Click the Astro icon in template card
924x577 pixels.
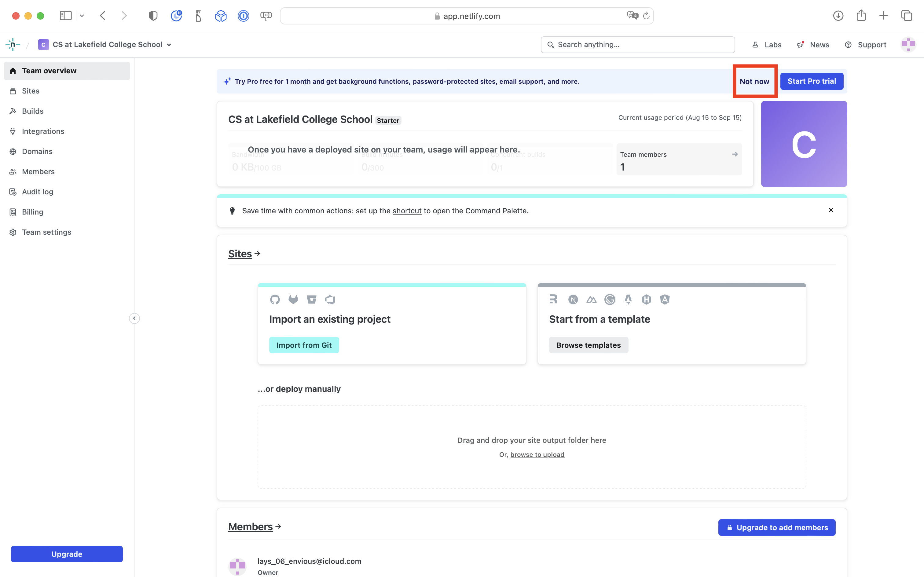click(628, 300)
